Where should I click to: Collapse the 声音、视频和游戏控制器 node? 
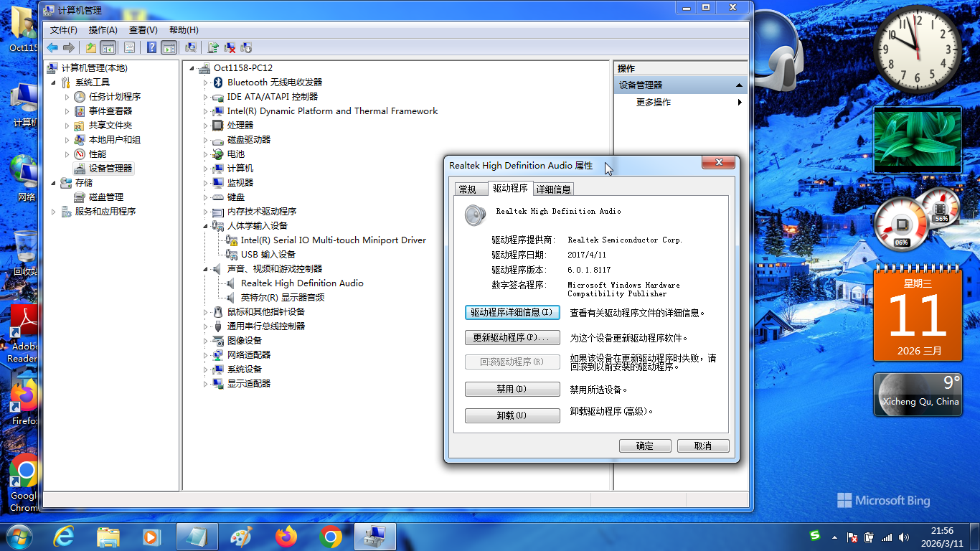(205, 269)
